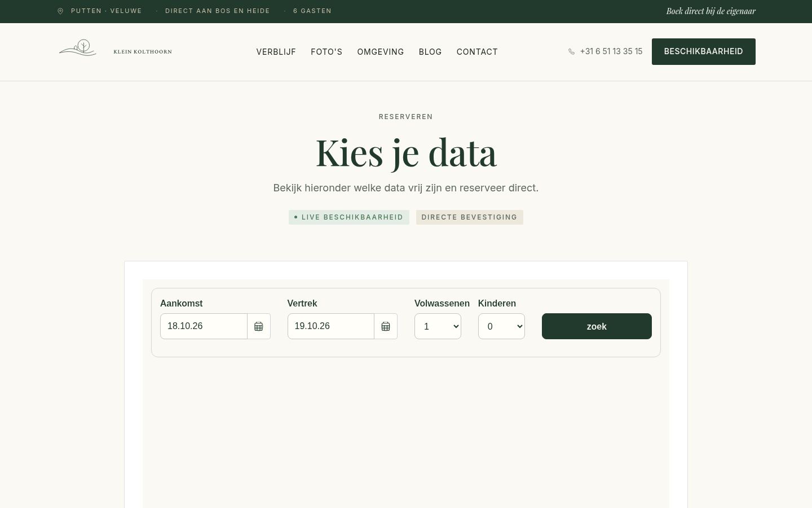812x508 pixels.
Task: Click the zoek search button
Action: click(x=597, y=326)
